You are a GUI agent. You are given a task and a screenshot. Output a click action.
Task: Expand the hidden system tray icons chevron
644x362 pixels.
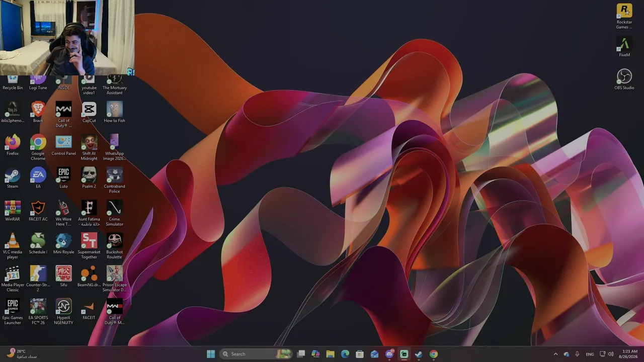pyautogui.click(x=555, y=354)
